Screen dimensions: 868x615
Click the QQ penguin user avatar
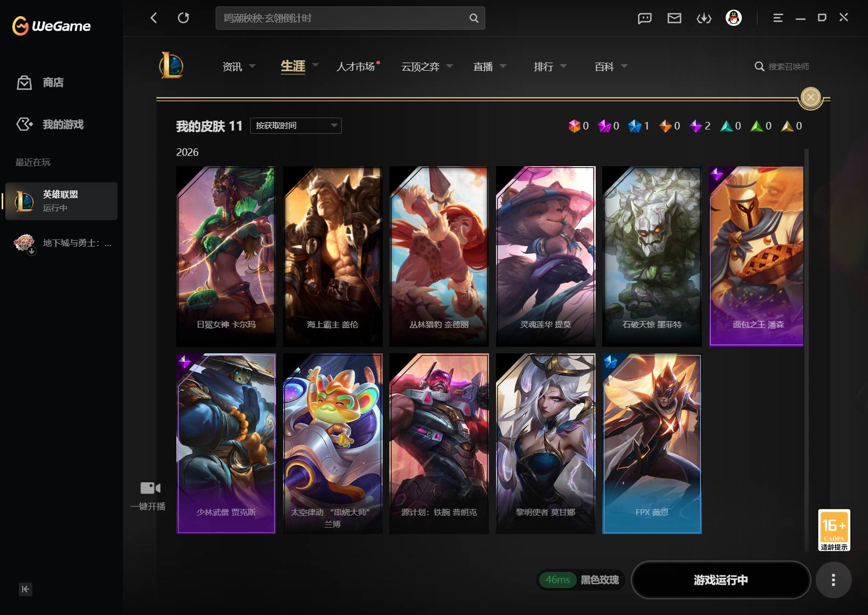point(734,18)
